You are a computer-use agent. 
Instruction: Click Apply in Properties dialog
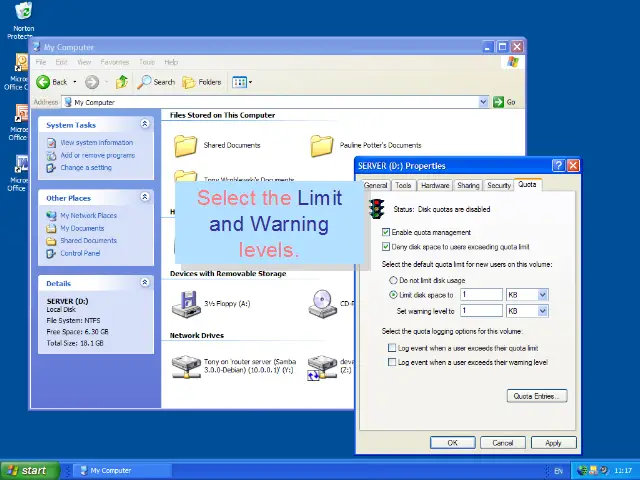[553, 443]
